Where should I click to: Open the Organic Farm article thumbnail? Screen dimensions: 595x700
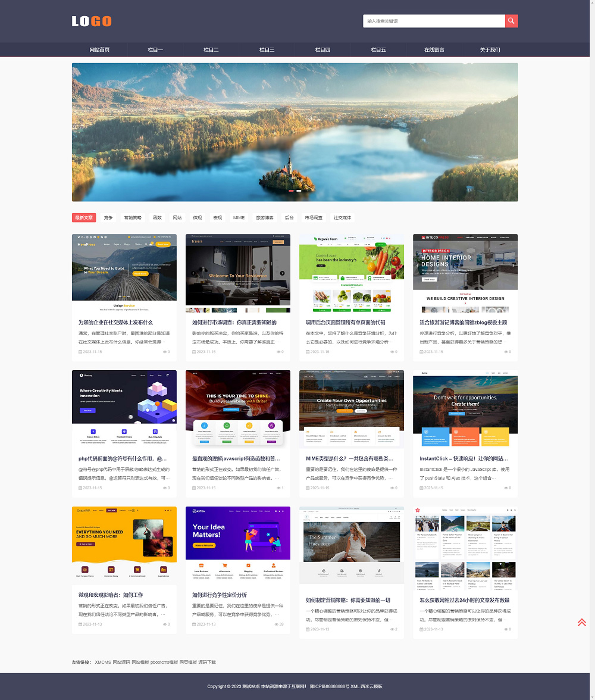(x=352, y=273)
